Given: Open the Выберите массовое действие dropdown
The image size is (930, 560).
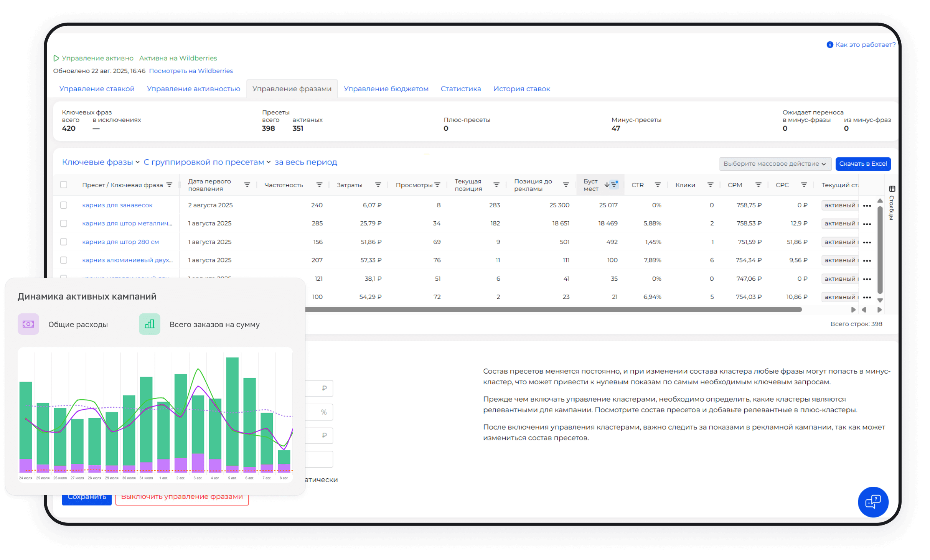Looking at the screenshot, I should coord(775,164).
